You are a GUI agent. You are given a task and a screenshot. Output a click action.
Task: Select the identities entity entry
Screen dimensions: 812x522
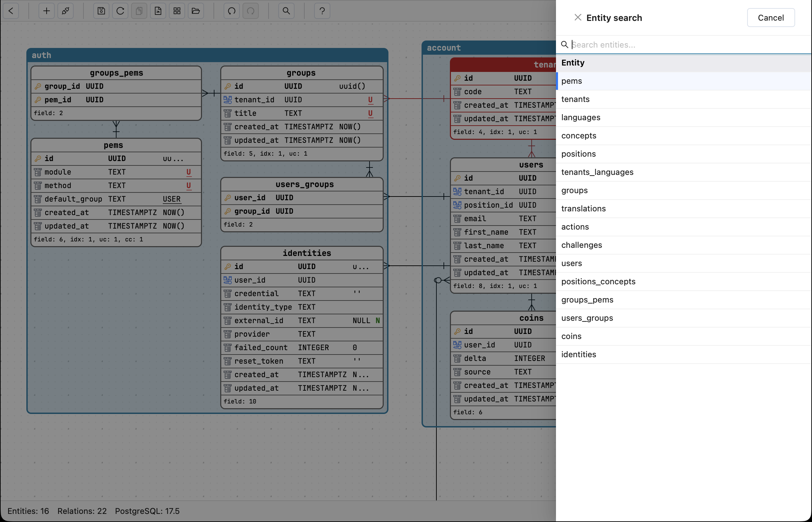click(x=578, y=355)
